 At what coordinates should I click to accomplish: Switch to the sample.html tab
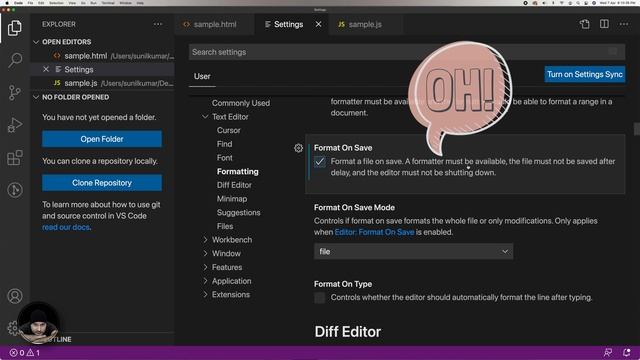click(x=214, y=24)
